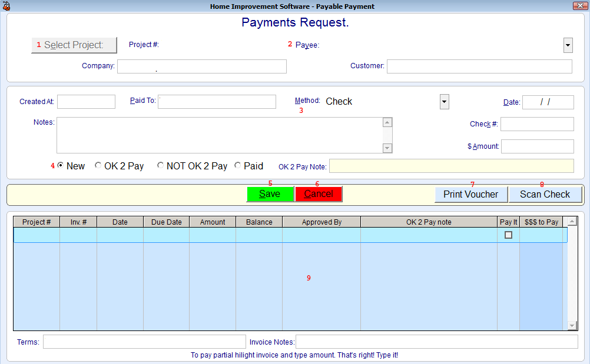Click the Paid To text box
Image resolution: width=590 pixels, height=364 pixels.
pyautogui.click(x=217, y=102)
